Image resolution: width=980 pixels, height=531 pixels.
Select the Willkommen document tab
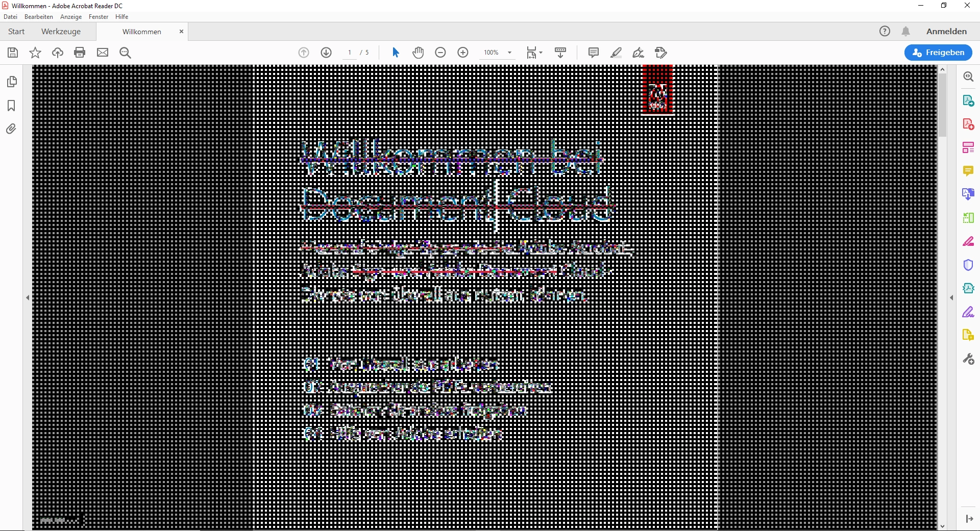click(142, 32)
